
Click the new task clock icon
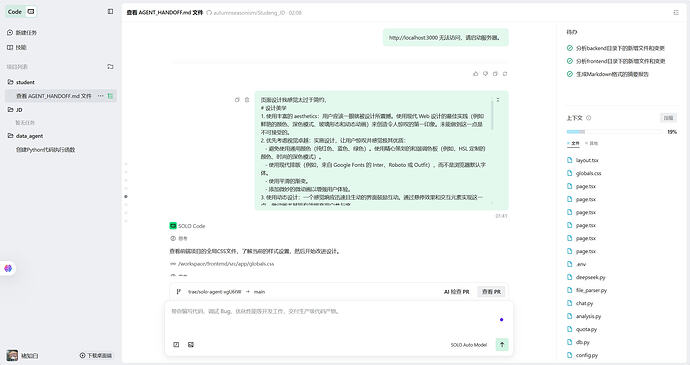(x=10, y=33)
